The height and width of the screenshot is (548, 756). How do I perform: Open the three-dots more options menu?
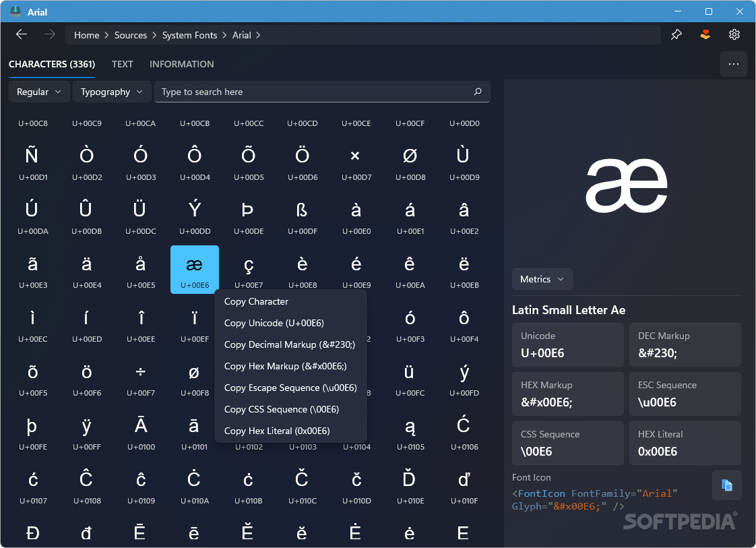733,64
